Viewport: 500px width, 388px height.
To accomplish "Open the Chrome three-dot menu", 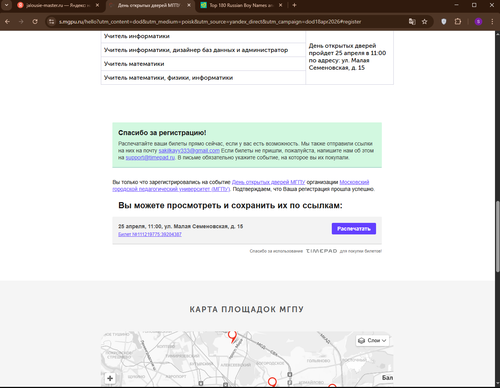I will point(492,22).
